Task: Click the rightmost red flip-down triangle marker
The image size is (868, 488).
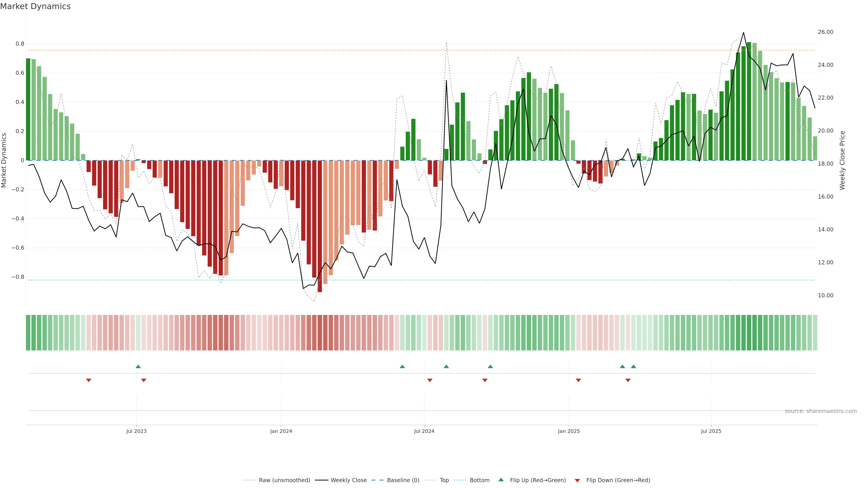Action: pos(628,380)
